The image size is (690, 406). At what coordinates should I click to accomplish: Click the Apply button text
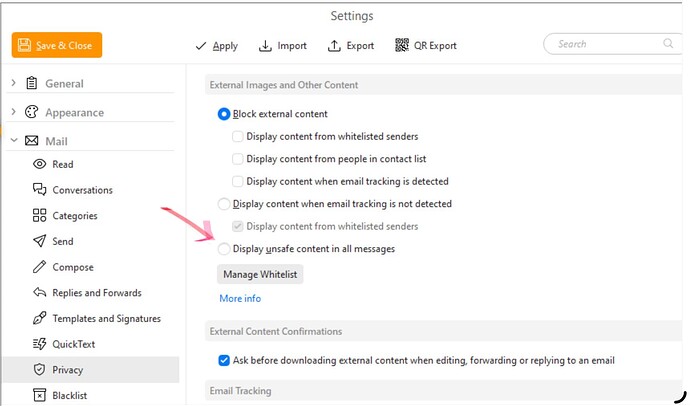[225, 46]
